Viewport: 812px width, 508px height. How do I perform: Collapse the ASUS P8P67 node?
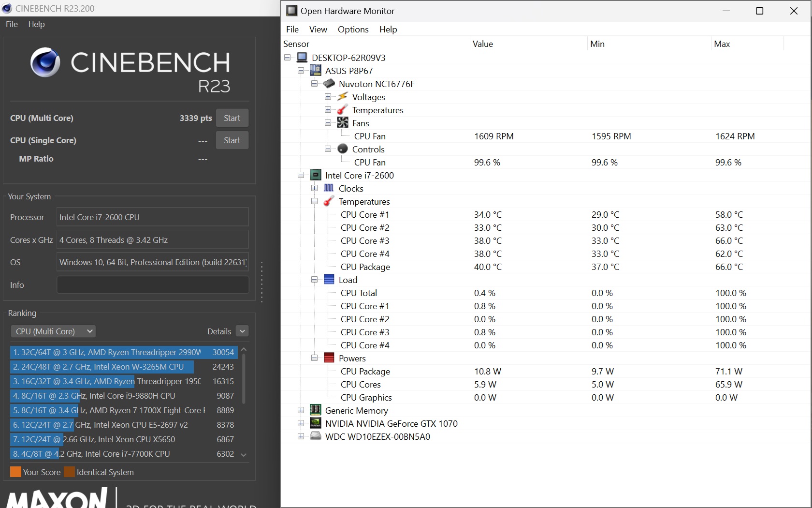coord(301,71)
